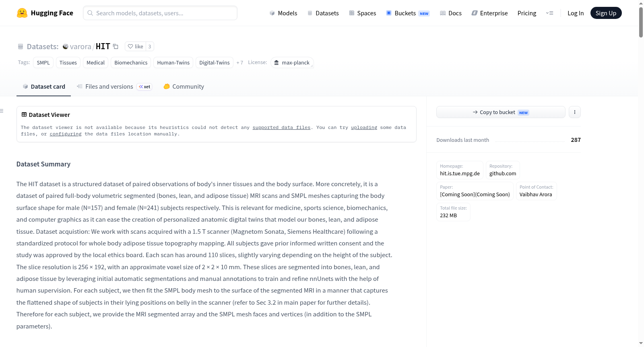Screen dimensions: 644x347
Task: Click the heart like button
Action: pyautogui.click(x=135, y=46)
